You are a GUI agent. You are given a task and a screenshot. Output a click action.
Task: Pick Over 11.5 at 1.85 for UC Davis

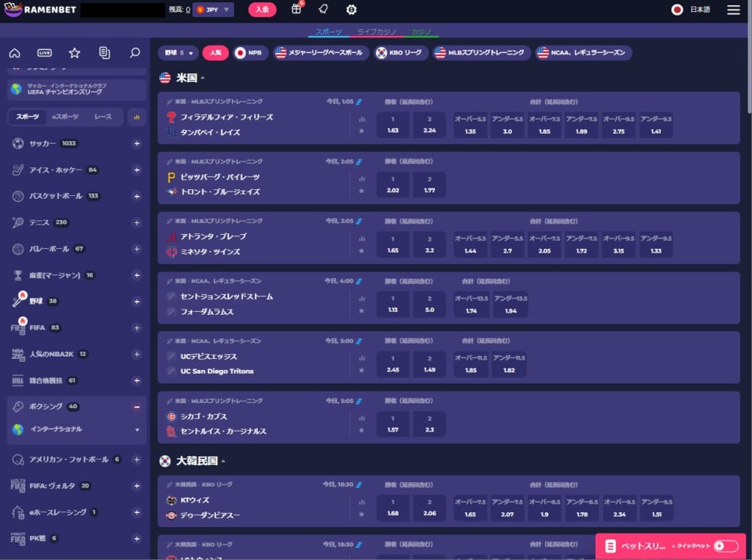[471, 364]
